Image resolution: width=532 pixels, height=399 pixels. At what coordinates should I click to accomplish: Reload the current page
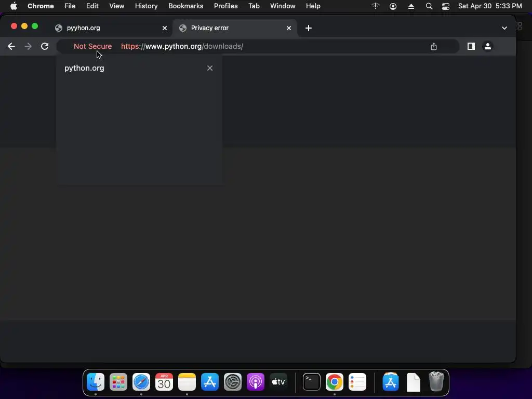[x=45, y=46]
